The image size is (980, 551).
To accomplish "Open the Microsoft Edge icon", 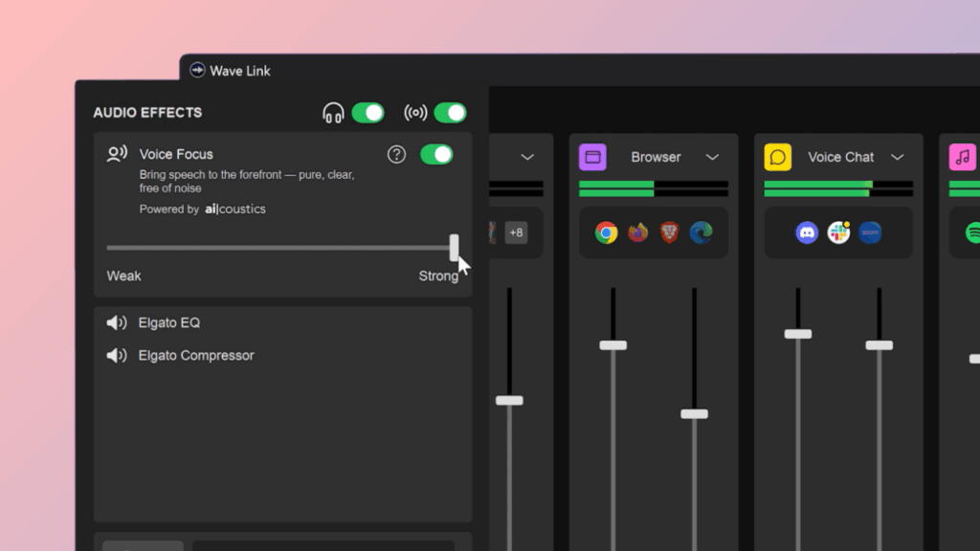I will (x=702, y=232).
